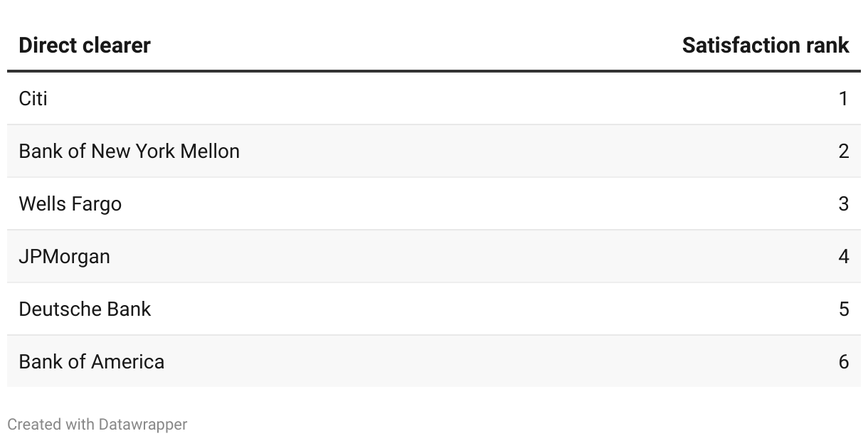The width and height of the screenshot is (868, 441).
Task: Open the Created with Datawrapper link
Action: coord(97,425)
